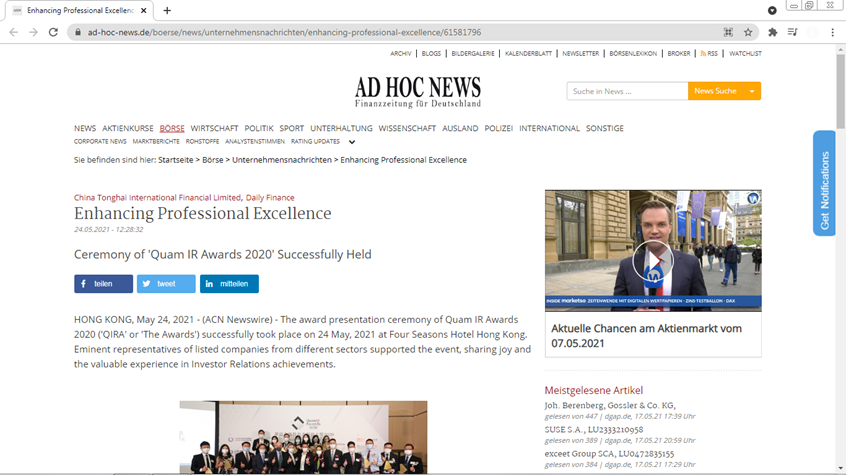The image size is (846, 475).
Task: Select the BÖRSE menu item
Action: (x=172, y=128)
